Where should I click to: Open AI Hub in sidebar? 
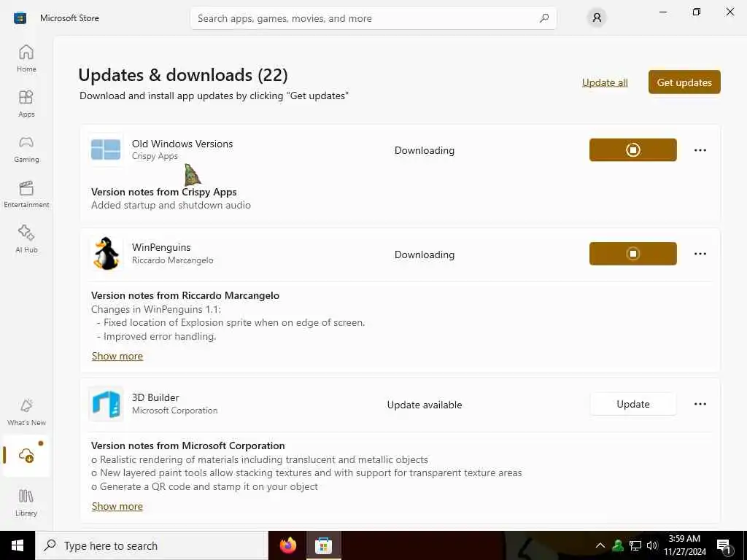click(x=26, y=239)
